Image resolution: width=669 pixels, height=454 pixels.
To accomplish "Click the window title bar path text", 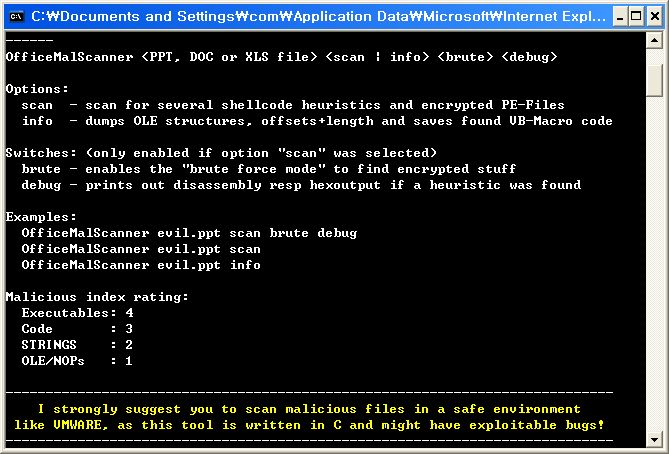I will 318,16.
